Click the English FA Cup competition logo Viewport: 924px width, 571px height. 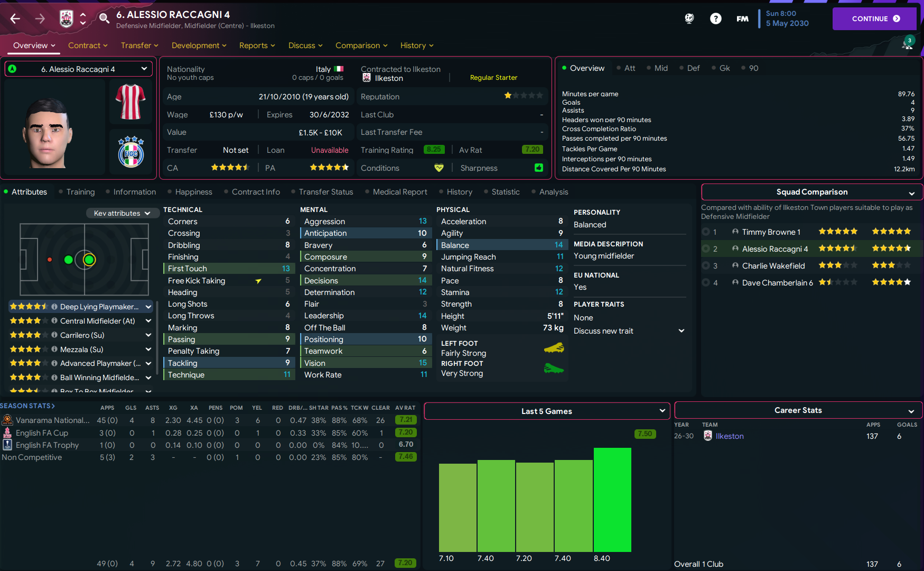pyautogui.click(x=7, y=432)
